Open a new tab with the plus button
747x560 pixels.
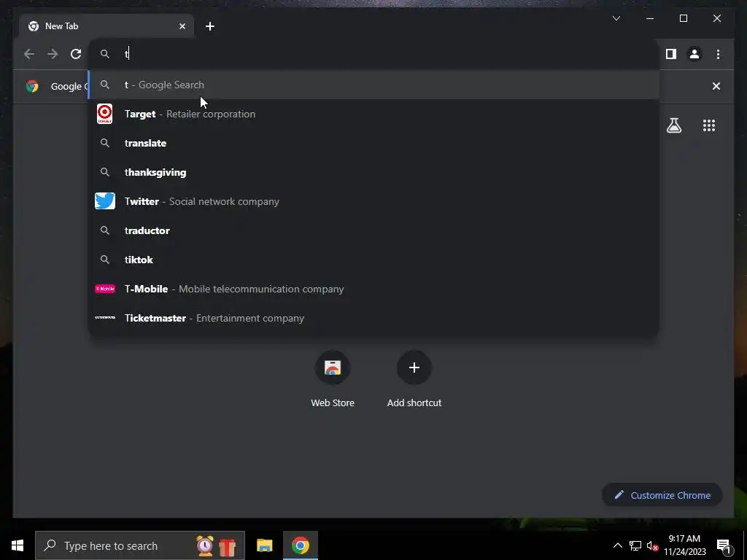[x=210, y=26]
